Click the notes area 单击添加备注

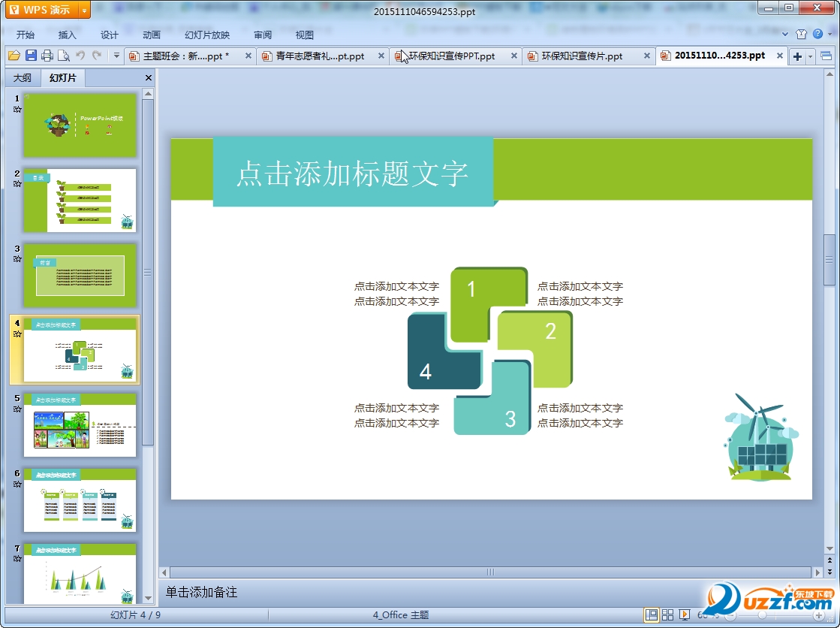click(201, 592)
